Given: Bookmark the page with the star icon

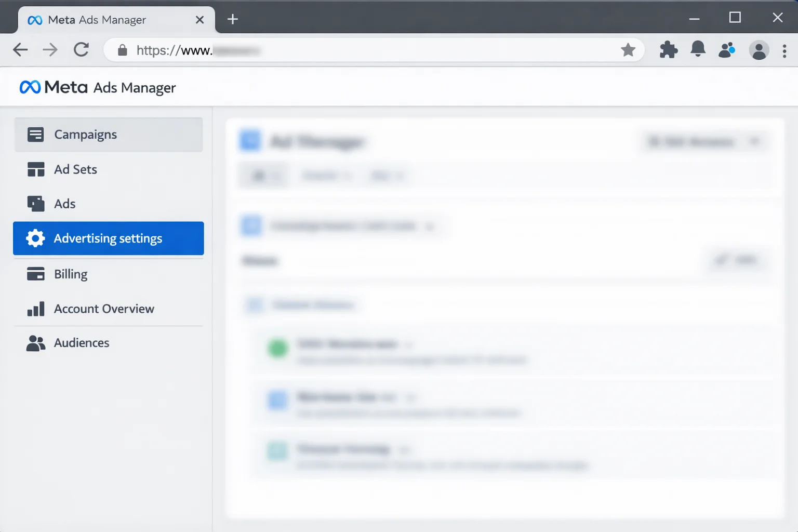Looking at the screenshot, I should point(629,50).
